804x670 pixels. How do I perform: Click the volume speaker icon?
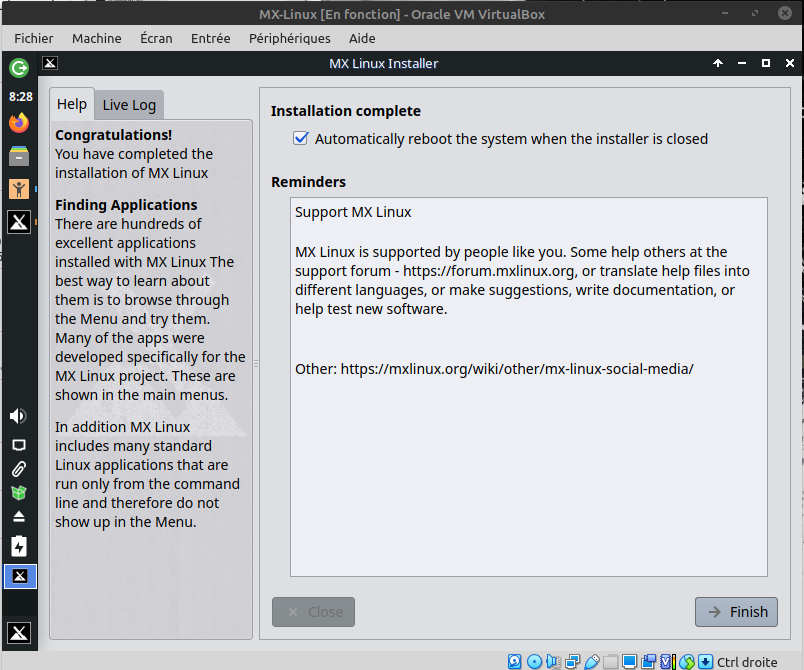pyautogui.click(x=19, y=416)
